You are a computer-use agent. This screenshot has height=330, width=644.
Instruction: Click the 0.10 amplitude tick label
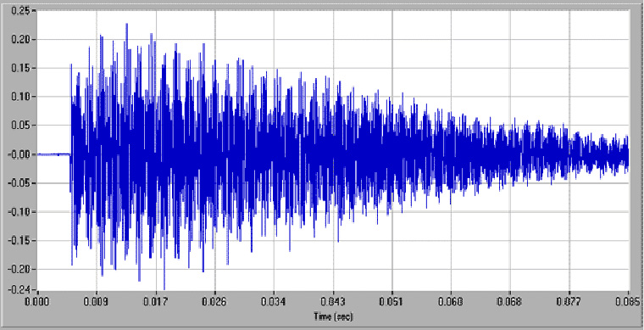point(19,97)
